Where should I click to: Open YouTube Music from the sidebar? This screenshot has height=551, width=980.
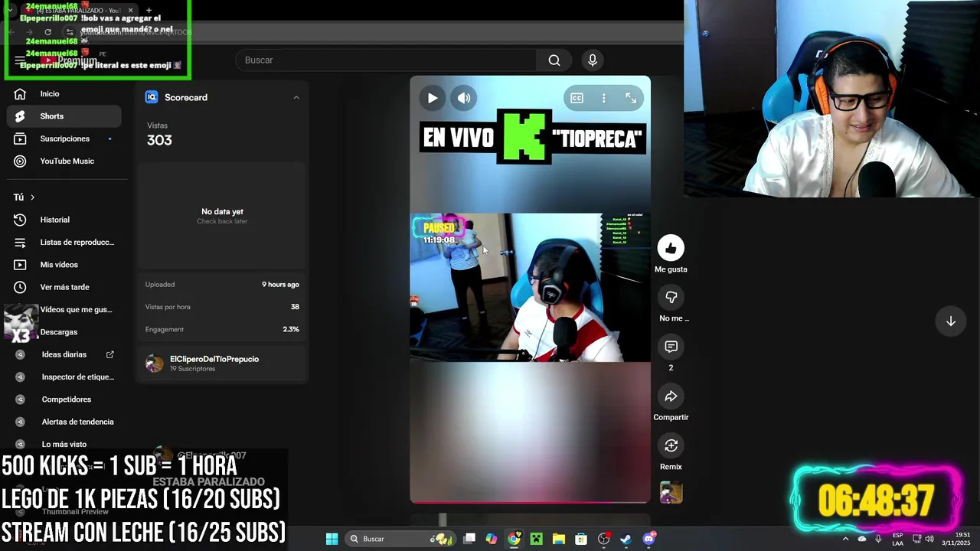[64, 161]
